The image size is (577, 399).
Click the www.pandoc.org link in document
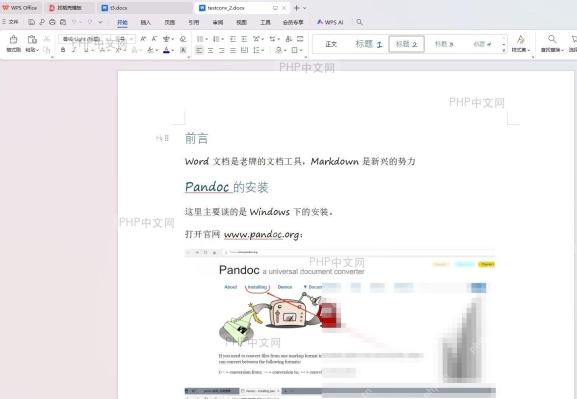pos(262,234)
